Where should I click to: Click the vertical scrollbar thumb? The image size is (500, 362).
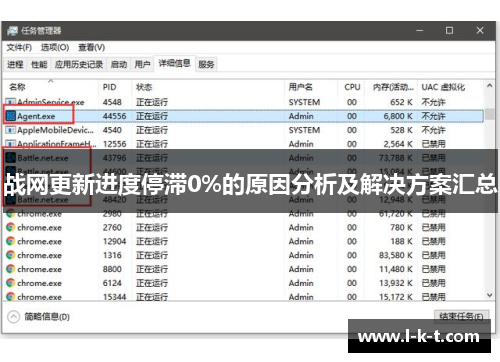coord(489,114)
